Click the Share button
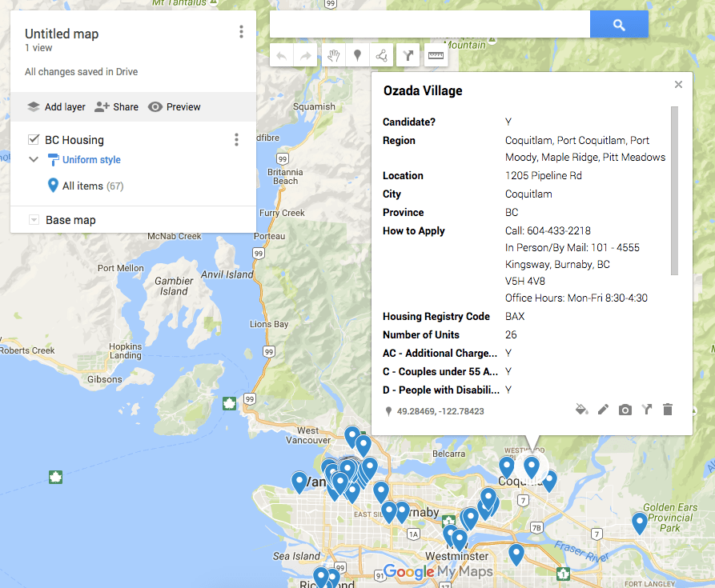The height and width of the screenshot is (588, 715). 116,107
